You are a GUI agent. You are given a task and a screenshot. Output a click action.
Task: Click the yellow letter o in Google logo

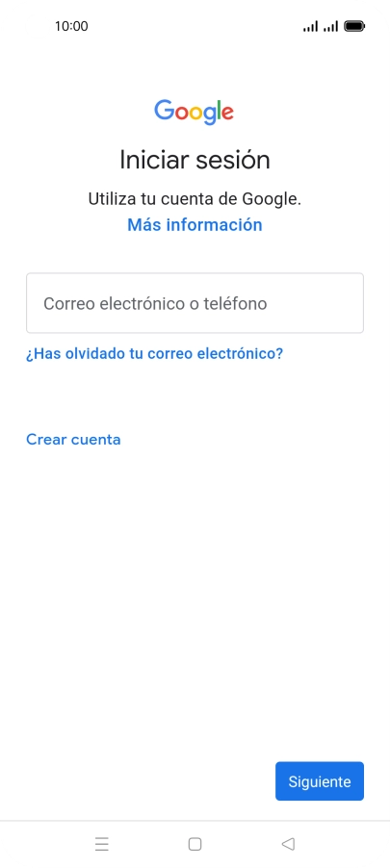(197, 113)
